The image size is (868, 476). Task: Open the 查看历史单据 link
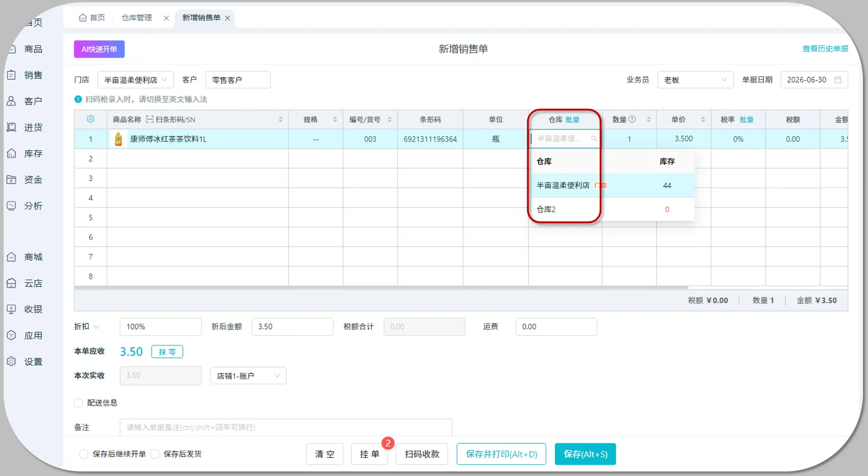(x=825, y=49)
